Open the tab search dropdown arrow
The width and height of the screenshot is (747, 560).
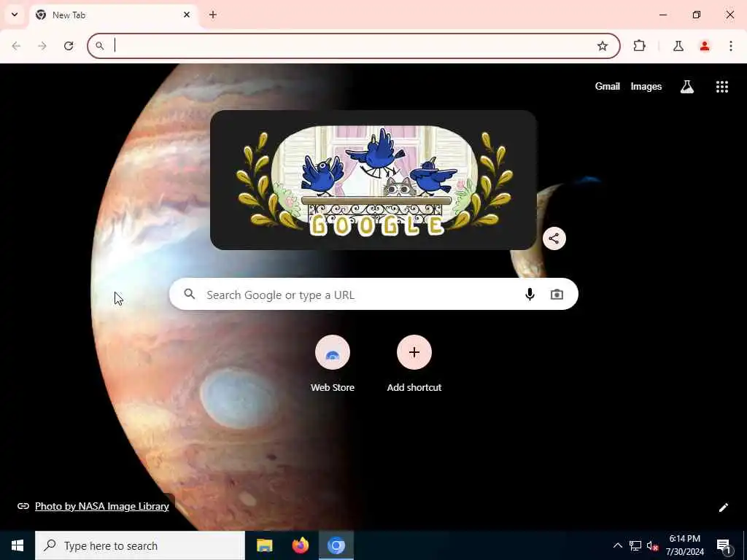coord(15,15)
